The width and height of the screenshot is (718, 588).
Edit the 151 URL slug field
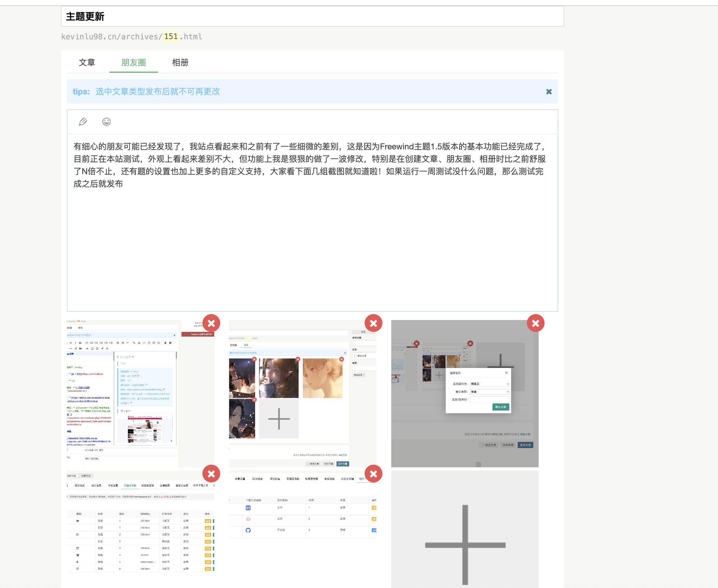171,37
